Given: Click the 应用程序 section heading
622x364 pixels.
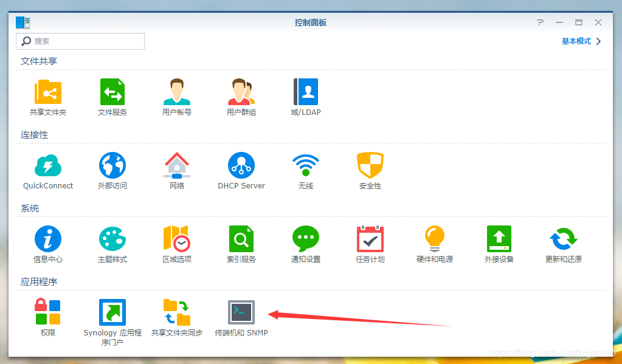Looking at the screenshot, I should [x=39, y=281].
